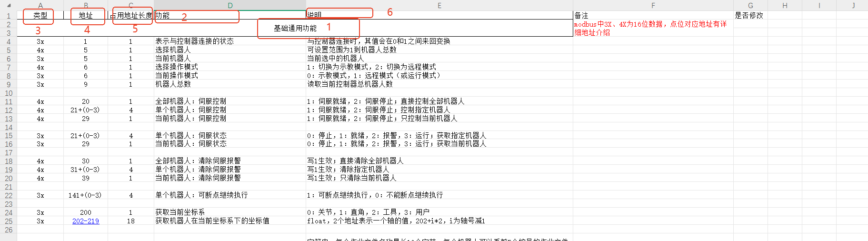Image resolution: width=868 pixels, height=241 pixels.
Task: Select column H header
Action: tap(785, 5)
